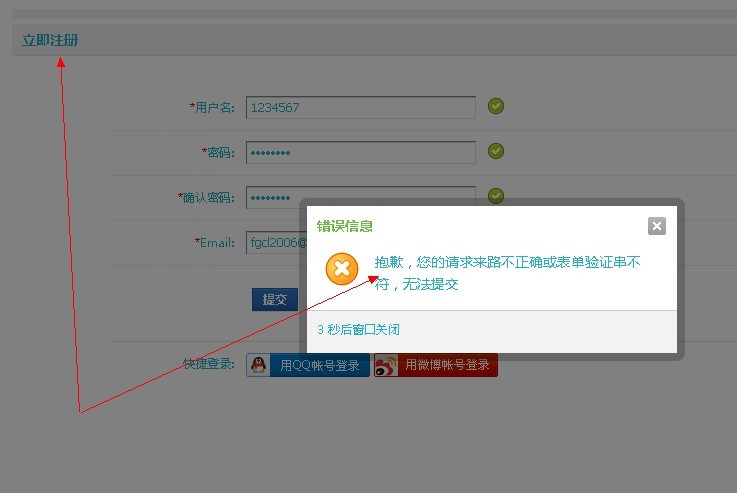
Task: Focus the 用户名 input field
Action: (361, 108)
